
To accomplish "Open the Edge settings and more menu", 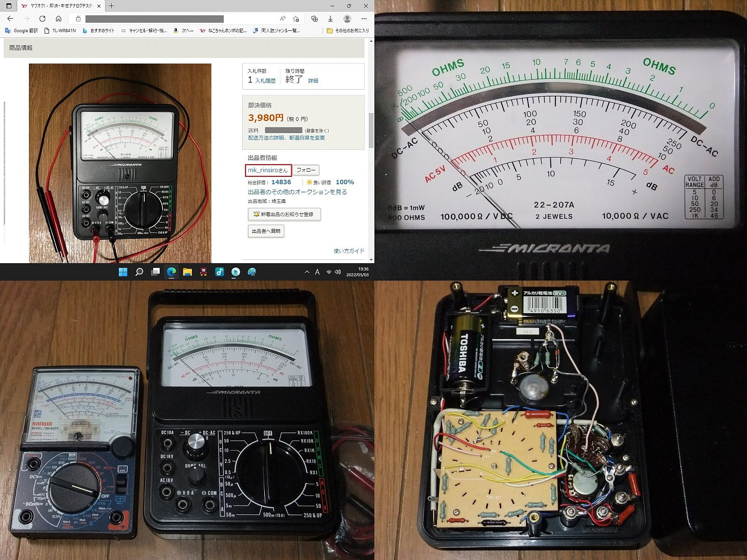I will 364,19.
